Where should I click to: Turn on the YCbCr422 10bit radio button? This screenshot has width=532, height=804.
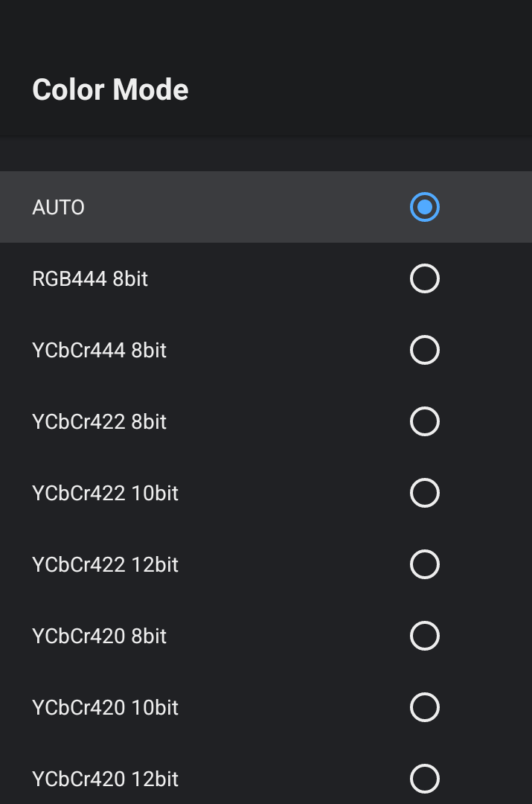coord(425,493)
